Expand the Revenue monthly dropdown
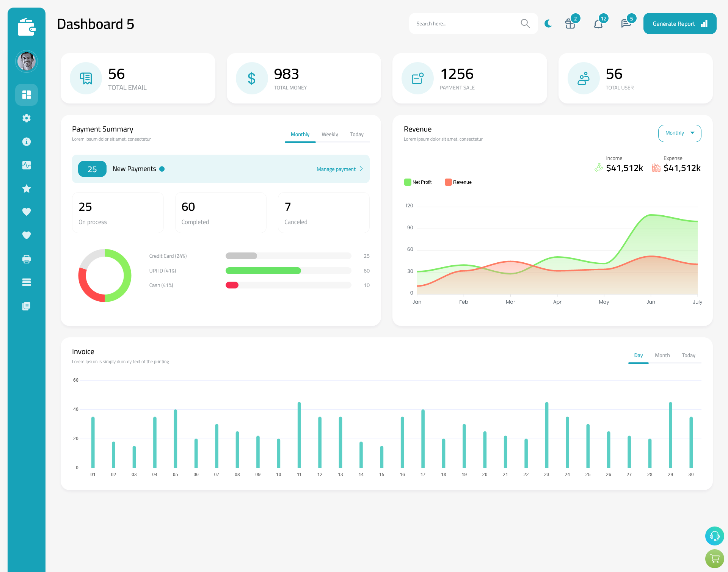728x572 pixels. tap(679, 132)
